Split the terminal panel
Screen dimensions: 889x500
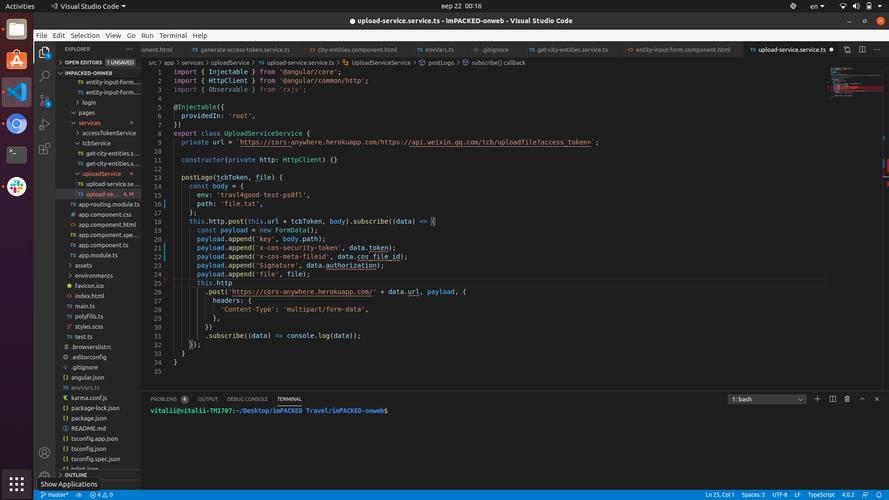pyautogui.click(x=832, y=399)
